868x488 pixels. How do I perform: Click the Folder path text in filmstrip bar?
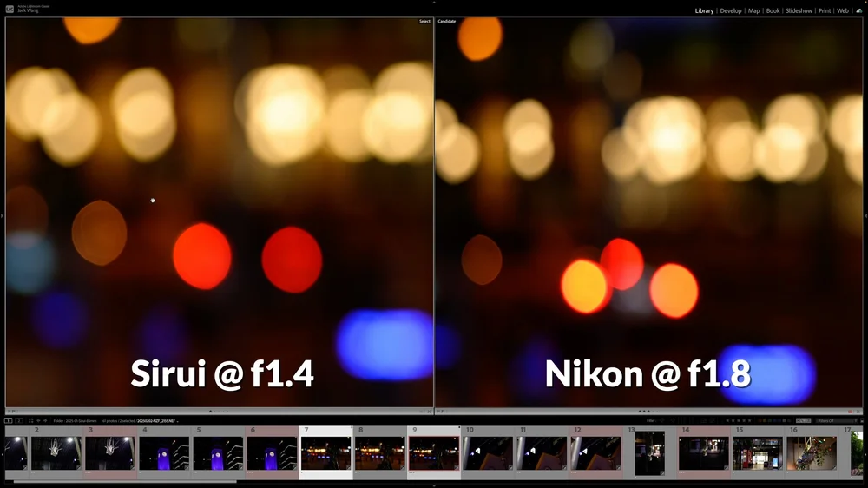click(x=75, y=421)
